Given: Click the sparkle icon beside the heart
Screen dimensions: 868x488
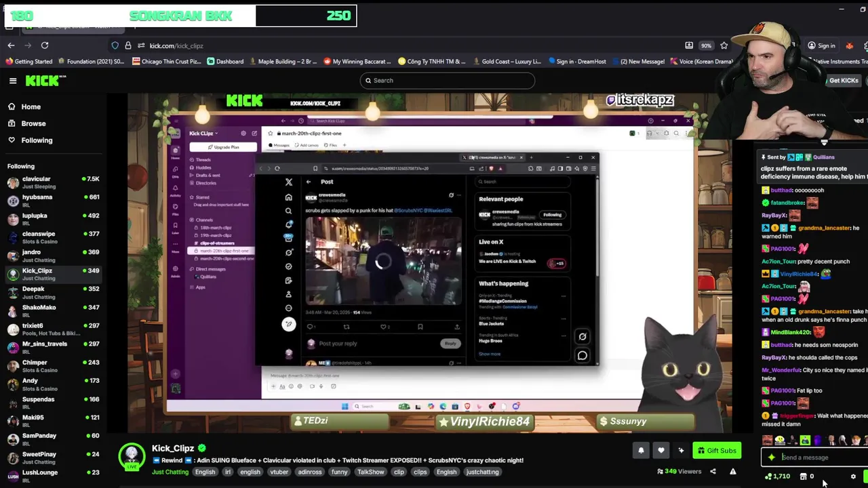Looking at the screenshot, I should (681, 451).
